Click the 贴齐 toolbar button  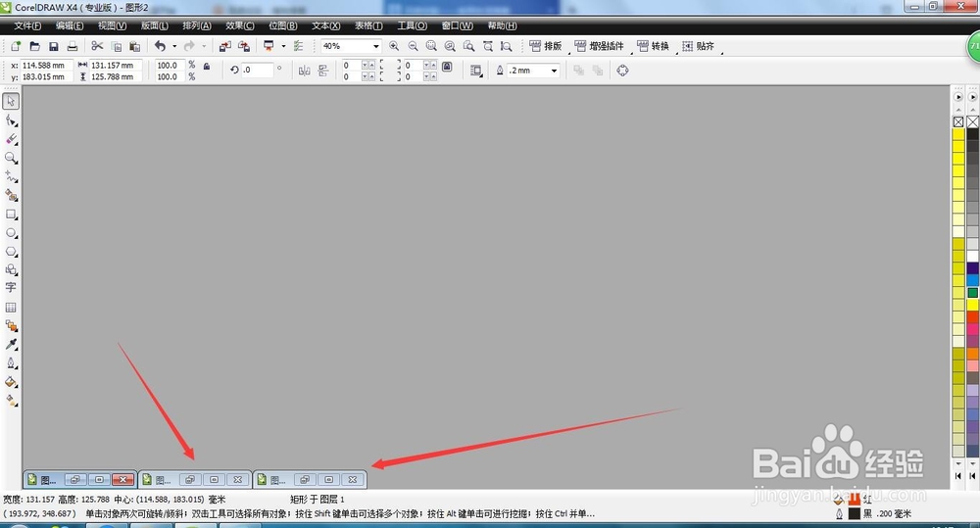tap(698, 46)
